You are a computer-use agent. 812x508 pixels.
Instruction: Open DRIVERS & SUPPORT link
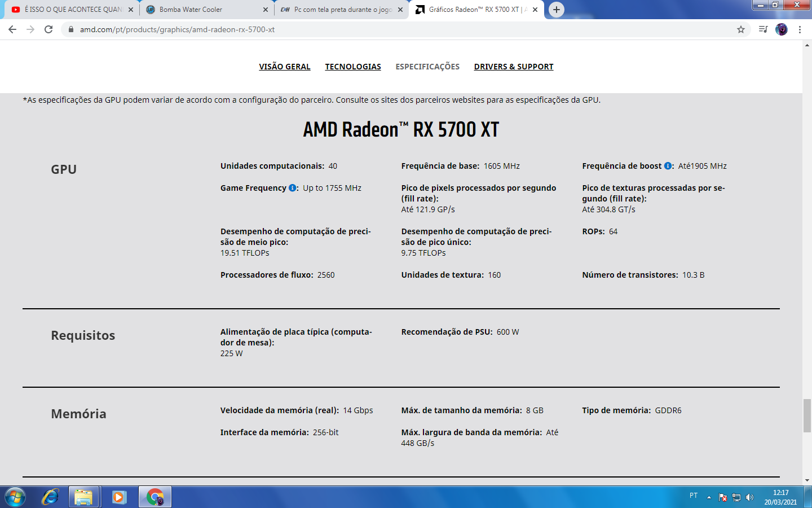[514, 67]
